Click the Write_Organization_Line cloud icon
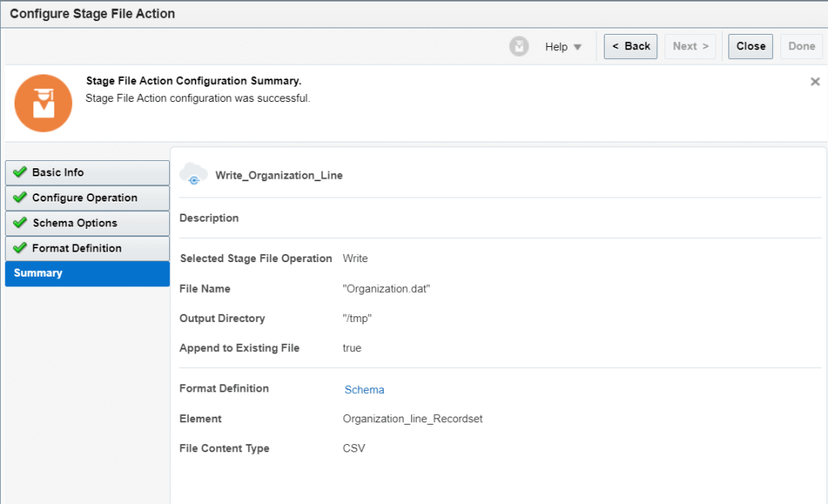This screenshot has width=828, height=504. click(194, 175)
